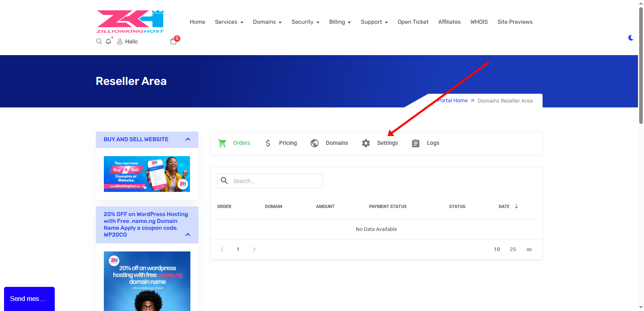Click the search magnifier icon in header
The width and height of the screenshot is (644, 311).
click(99, 41)
